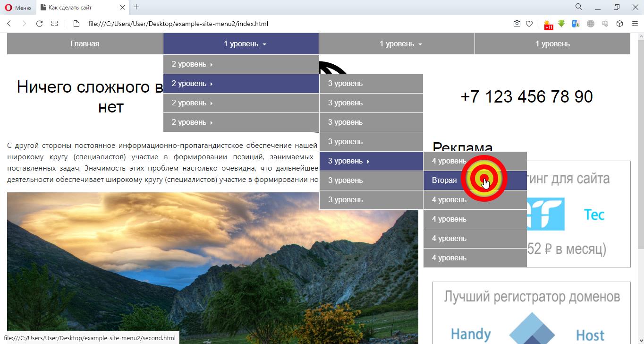
Task: Reload the page with the refresh icon
Action: [40, 24]
